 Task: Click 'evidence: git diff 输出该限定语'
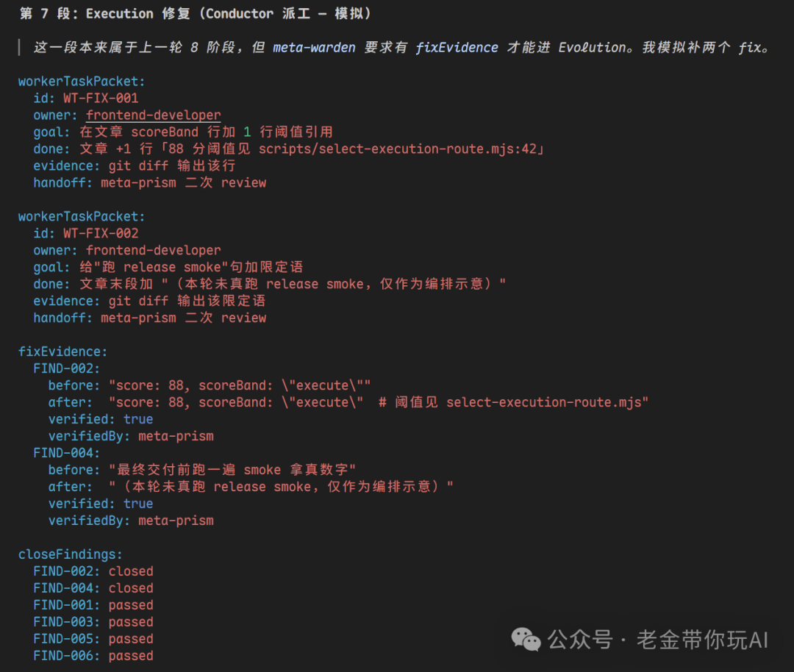pyautogui.click(x=149, y=301)
